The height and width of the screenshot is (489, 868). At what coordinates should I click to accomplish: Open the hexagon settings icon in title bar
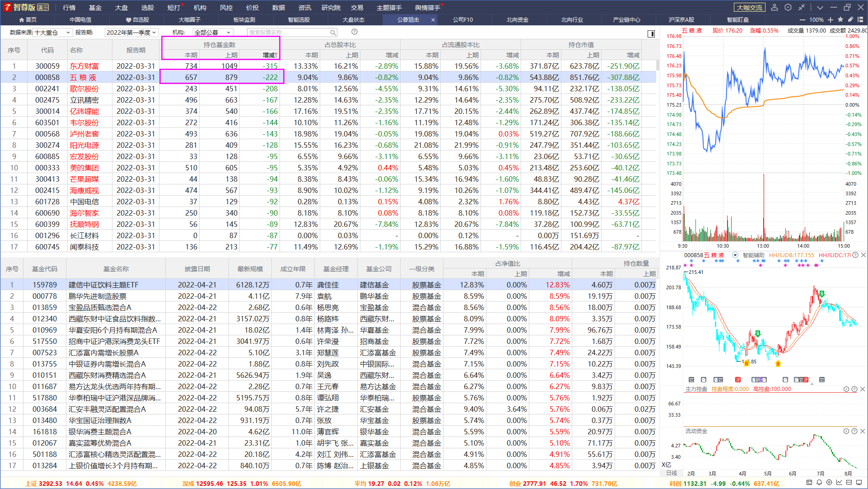coord(788,7)
